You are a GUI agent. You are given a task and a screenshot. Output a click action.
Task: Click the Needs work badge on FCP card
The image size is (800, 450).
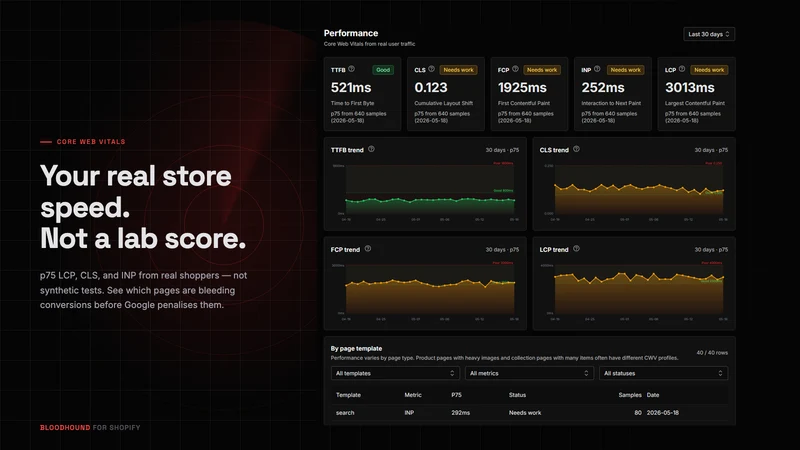[x=542, y=70]
